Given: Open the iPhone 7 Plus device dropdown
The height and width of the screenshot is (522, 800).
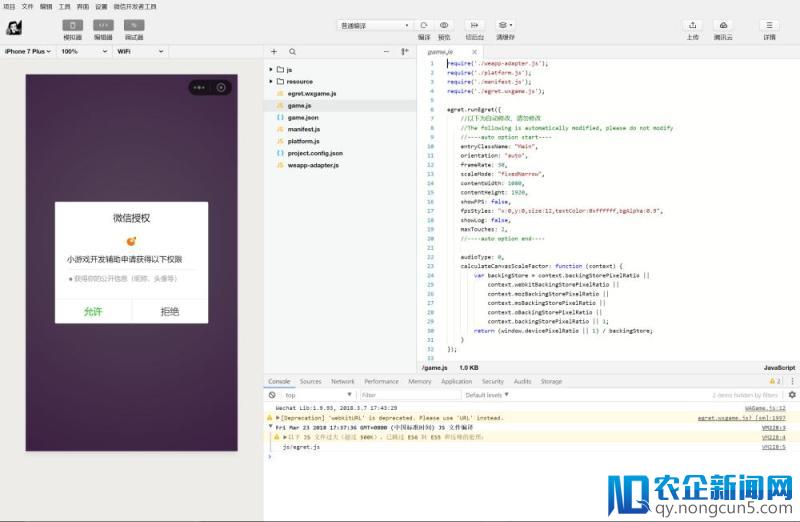Looking at the screenshot, I should pyautogui.click(x=28, y=52).
